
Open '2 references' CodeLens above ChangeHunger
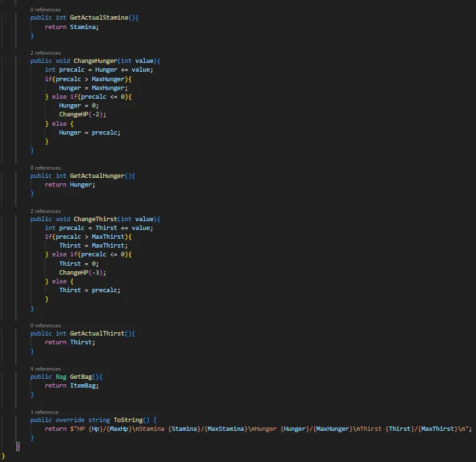(x=45, y=53)
